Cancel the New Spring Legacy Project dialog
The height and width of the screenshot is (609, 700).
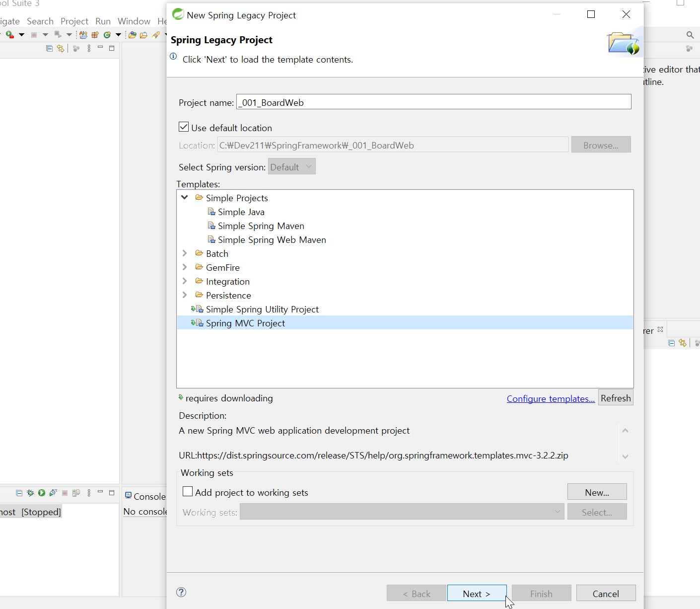(606, 593)
